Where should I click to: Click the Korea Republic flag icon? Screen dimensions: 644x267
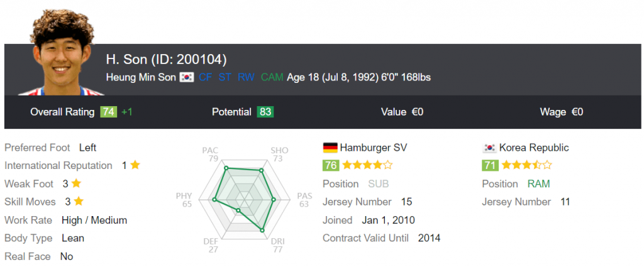coord(489,148)
